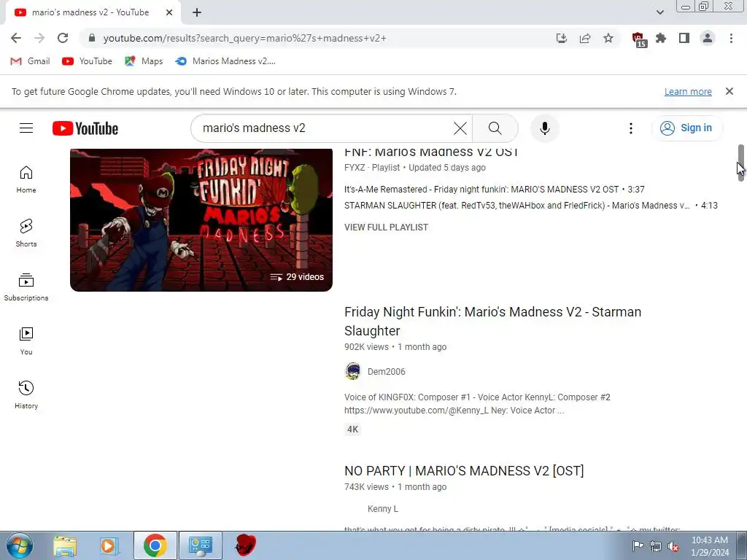
Task: Open Shorts in the sidebar
Action: [x=26, y=233]
